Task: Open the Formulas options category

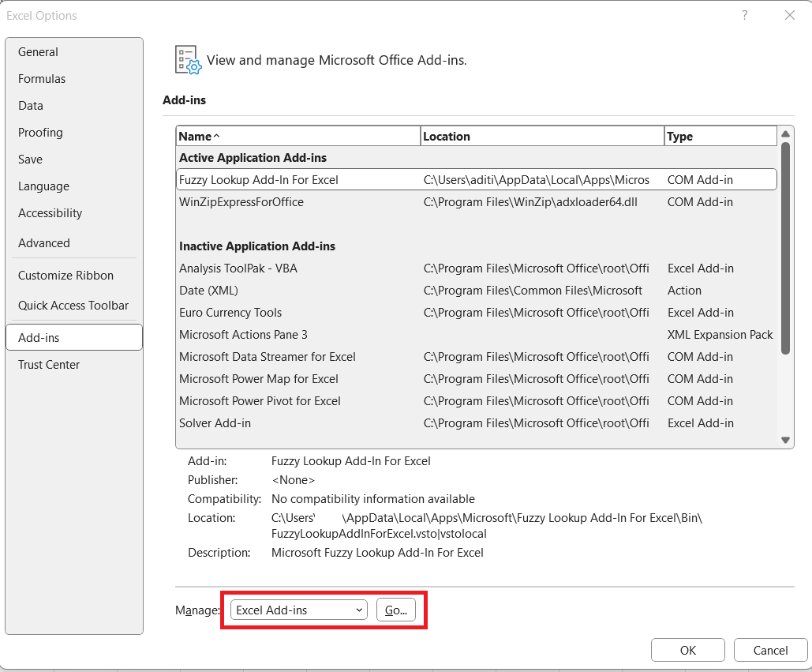Action: click(74, 79)
